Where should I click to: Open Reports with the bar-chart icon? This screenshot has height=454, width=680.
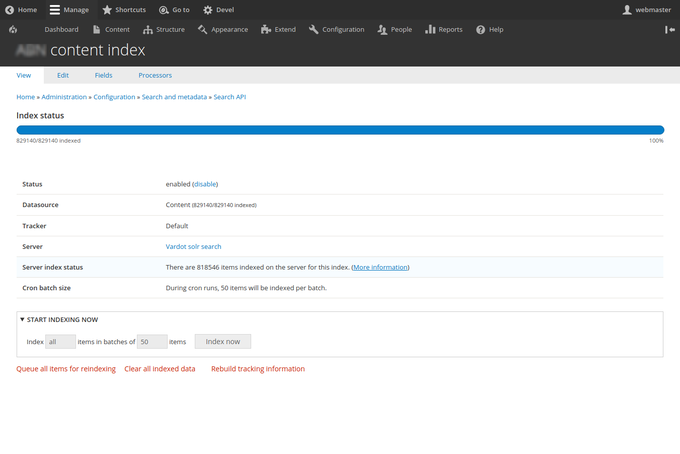point(430,29)
